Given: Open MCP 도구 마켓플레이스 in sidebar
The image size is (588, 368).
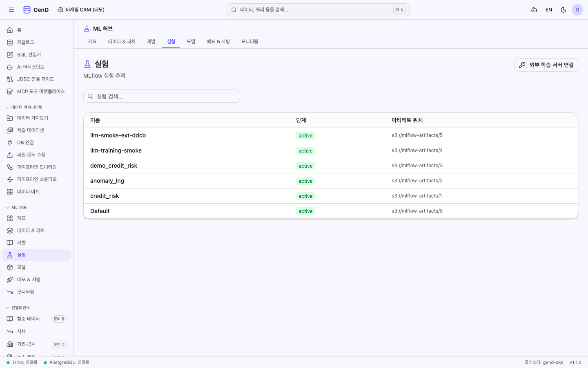Looking at the screenshot, I should 37,92.
